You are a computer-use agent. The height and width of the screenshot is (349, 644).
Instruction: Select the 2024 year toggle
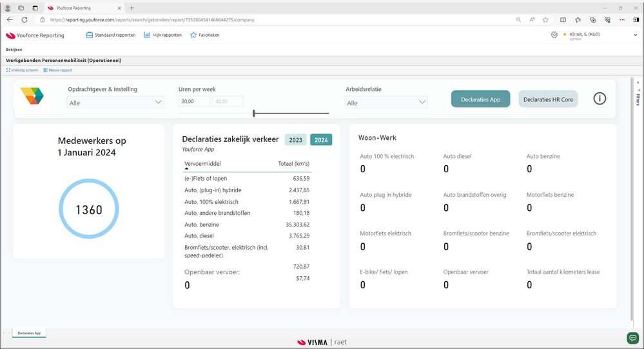click(x=321, y=140)
